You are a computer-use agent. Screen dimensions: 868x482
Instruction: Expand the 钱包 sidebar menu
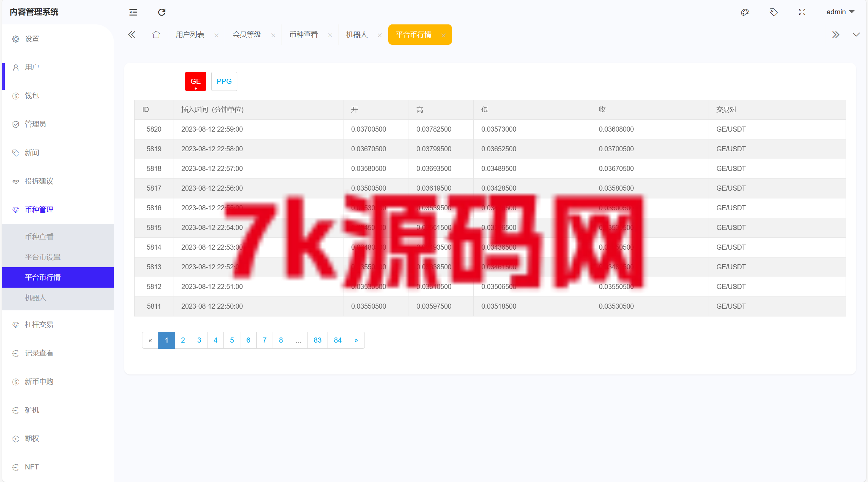coord(58,96)
